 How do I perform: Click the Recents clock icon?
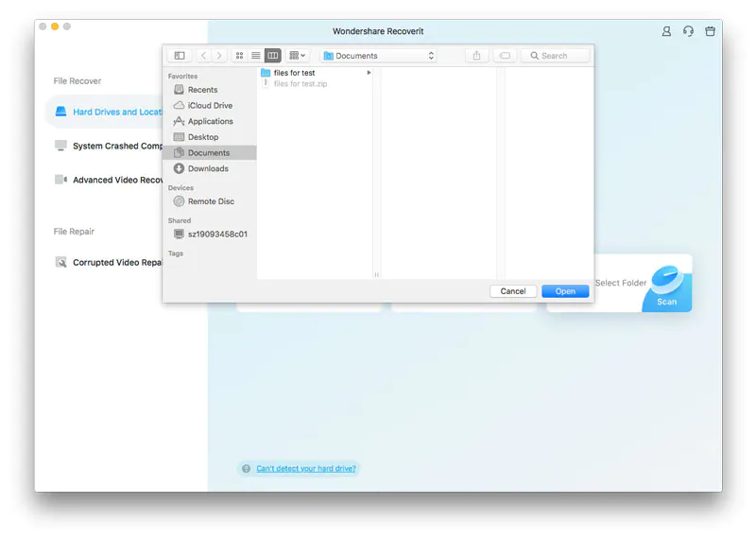pyautogui.click(x=179, y=90)
